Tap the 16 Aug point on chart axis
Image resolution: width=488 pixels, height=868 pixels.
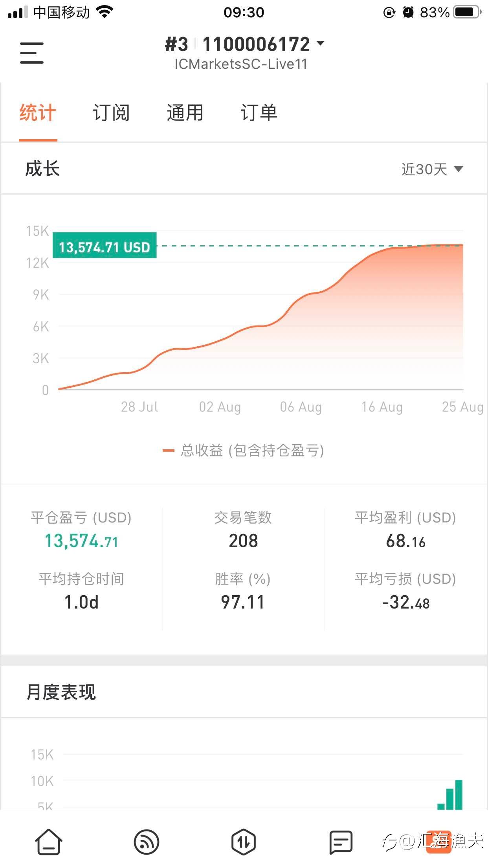[x=382, y=407]
